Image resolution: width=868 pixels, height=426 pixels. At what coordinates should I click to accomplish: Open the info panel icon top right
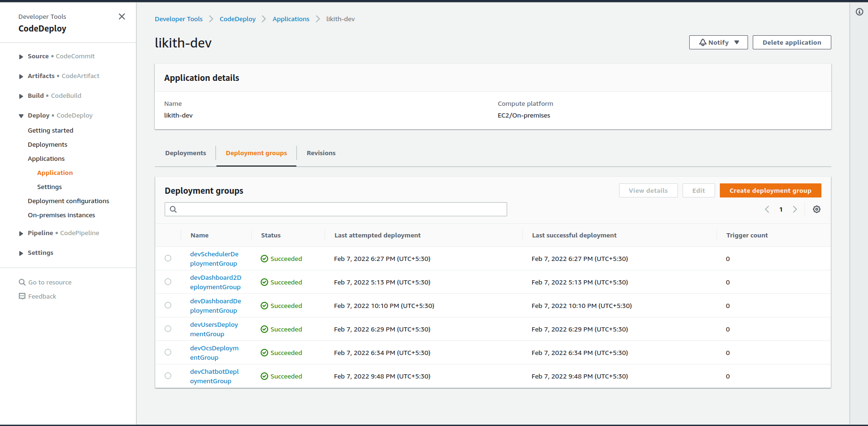pos(860,12)
